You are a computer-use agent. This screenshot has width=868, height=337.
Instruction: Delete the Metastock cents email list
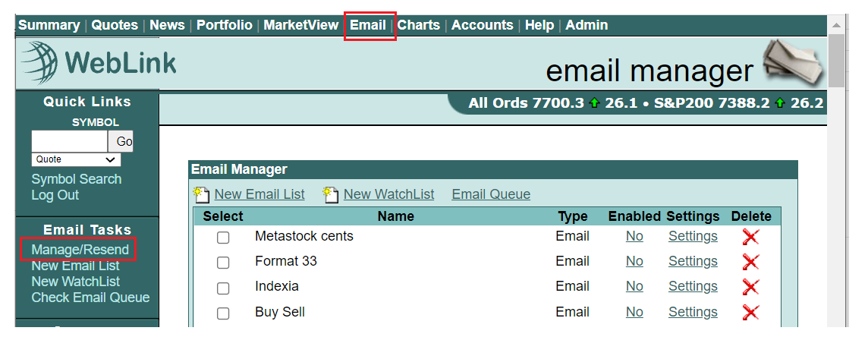click(750, 237)
